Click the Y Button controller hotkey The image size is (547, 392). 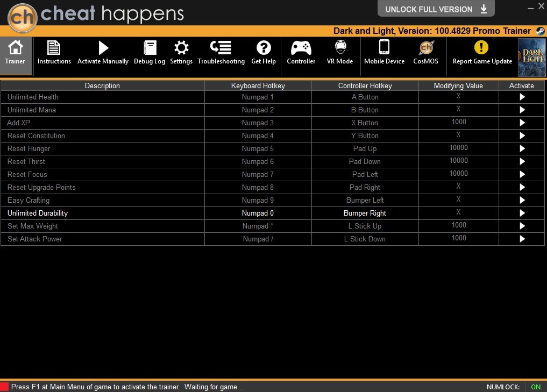pyautogui.click(x=365, y=136)
